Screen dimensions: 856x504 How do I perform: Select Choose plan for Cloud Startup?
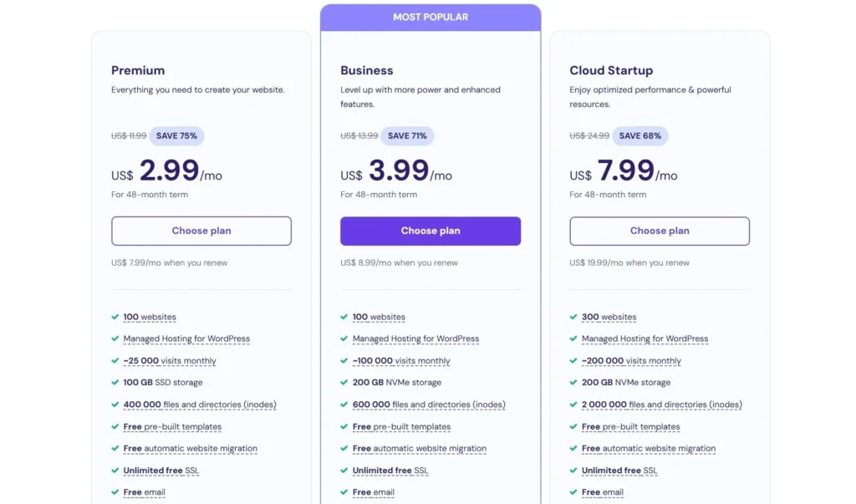[x=660, y=231]
